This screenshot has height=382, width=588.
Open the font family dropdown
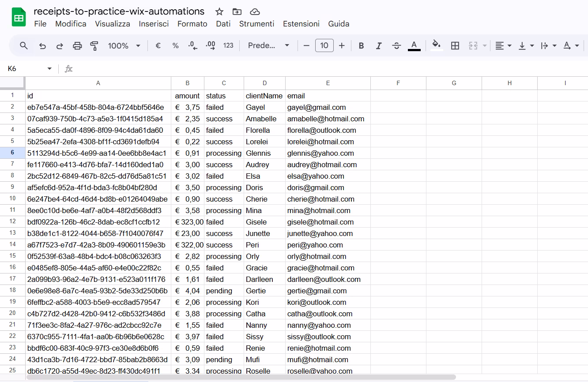[x=268, y=45]
